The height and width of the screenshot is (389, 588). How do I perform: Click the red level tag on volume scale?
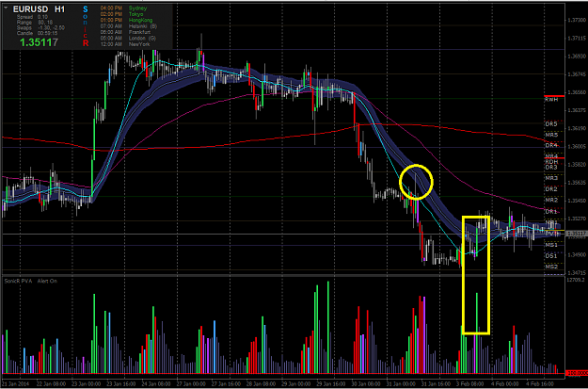576,373
